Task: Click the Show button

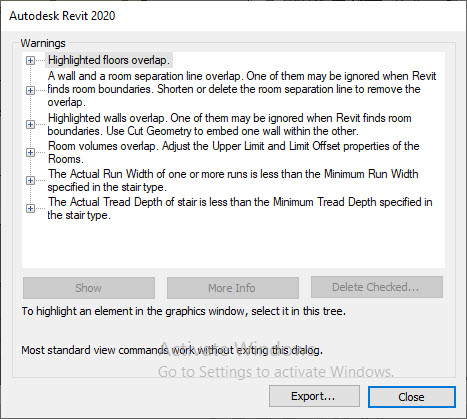Action: click(89, 288)
